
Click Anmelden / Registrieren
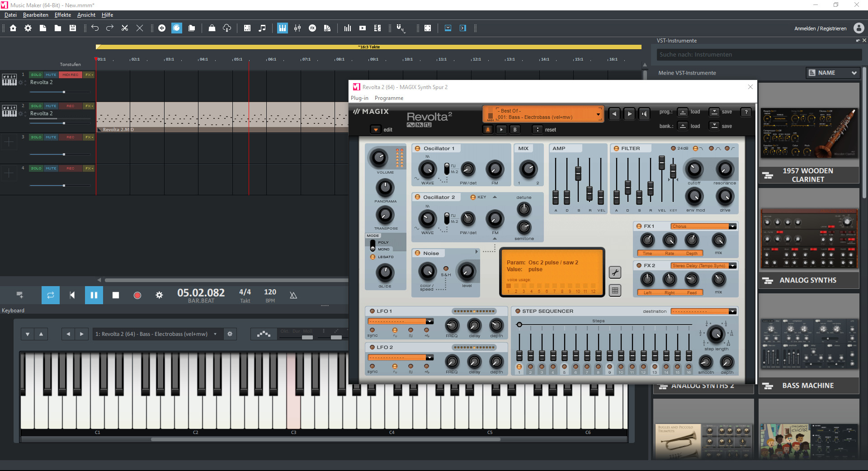pyautogui.click(x=821, y=28)
